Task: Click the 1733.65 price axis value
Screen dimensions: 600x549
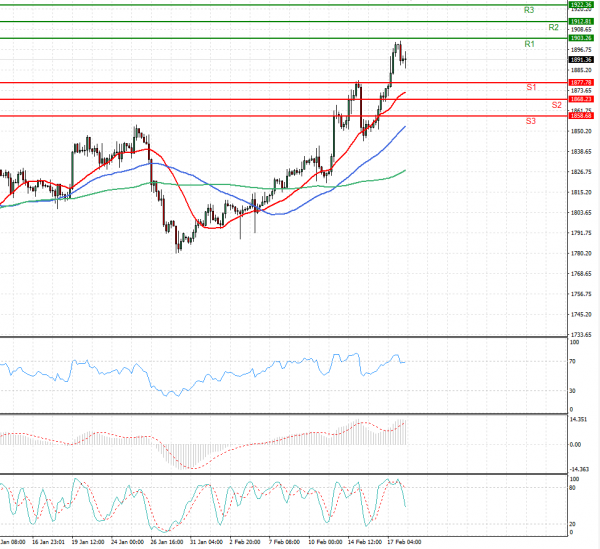Action: (x=581, y=335)
